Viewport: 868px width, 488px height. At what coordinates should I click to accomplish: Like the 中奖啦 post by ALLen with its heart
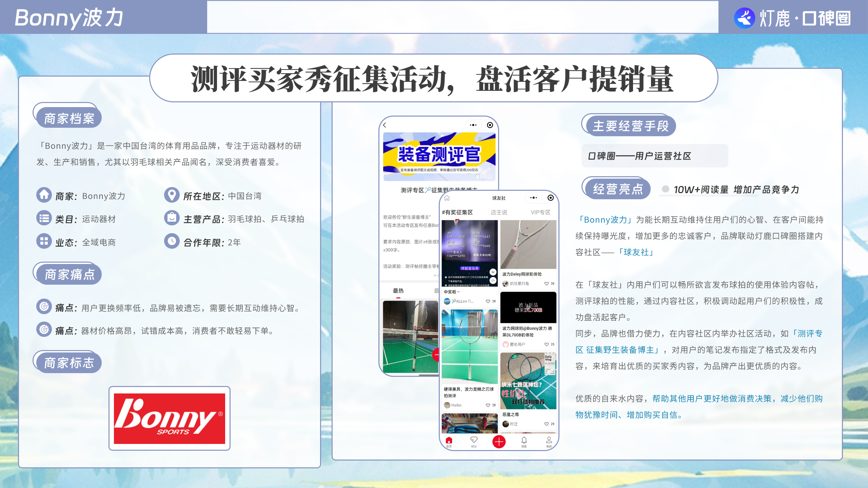(x=488, y=301)
